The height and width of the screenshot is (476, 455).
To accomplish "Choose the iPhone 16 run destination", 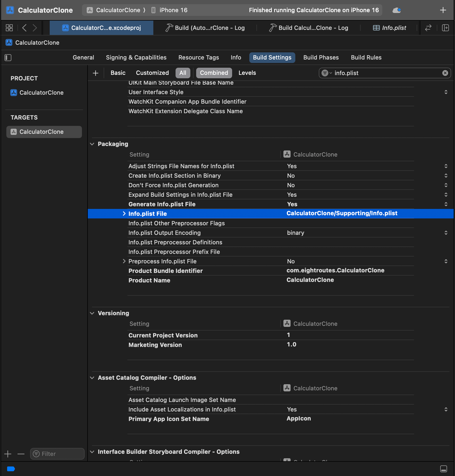I will [169, 10].
